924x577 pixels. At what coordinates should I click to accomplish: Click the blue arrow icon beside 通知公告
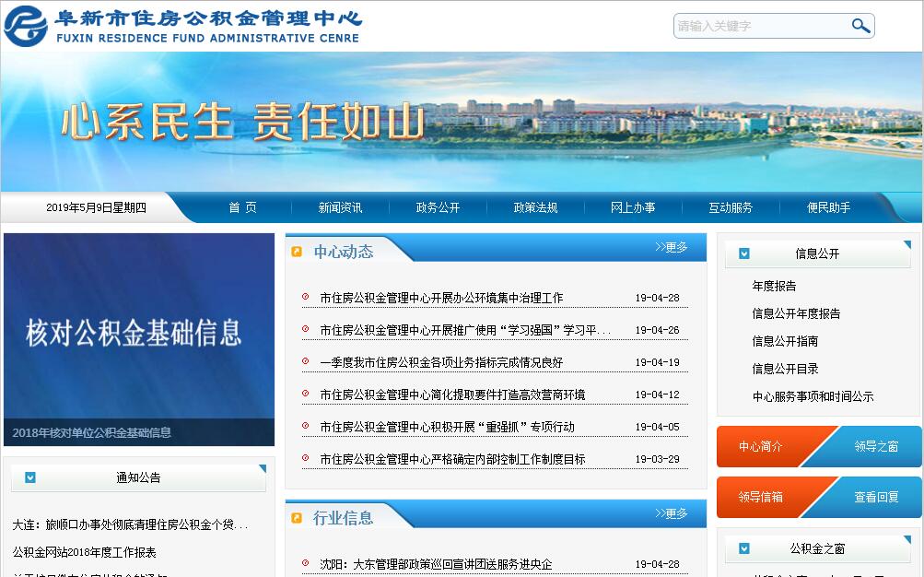tap(30, 477)
